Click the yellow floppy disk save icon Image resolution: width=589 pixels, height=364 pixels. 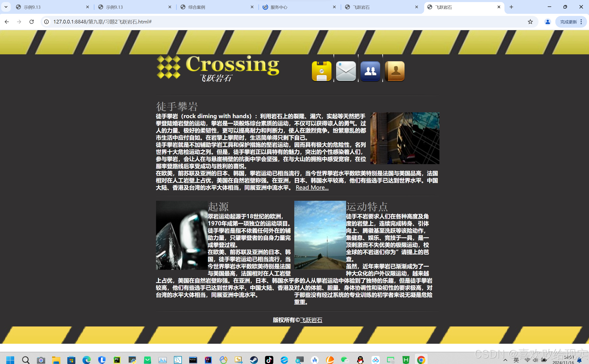click(x=321, y=71)
